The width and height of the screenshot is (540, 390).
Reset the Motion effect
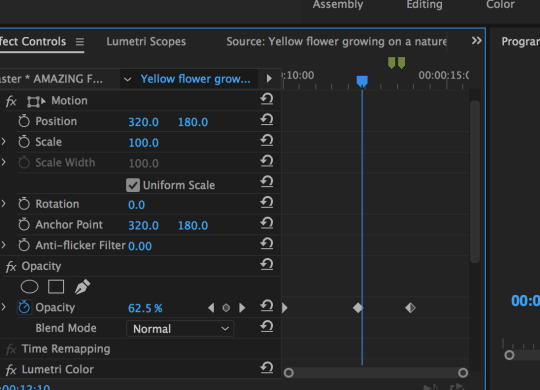pos(267,99)
